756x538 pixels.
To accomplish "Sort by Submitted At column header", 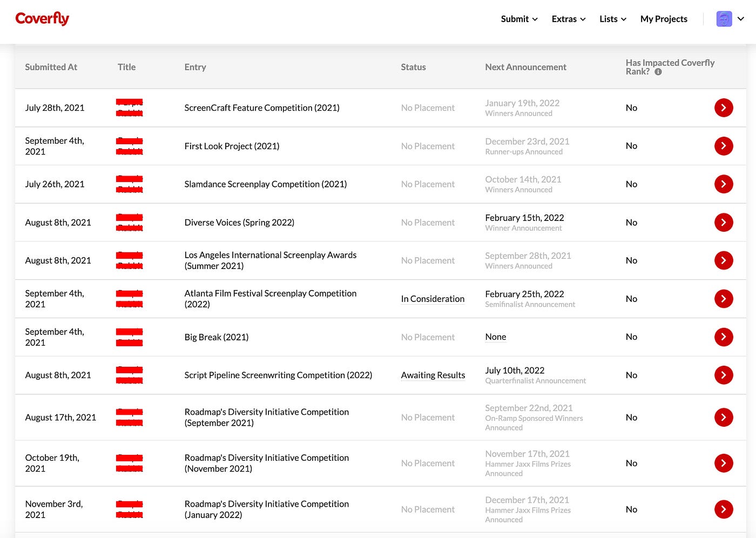I will pos(51,67).
